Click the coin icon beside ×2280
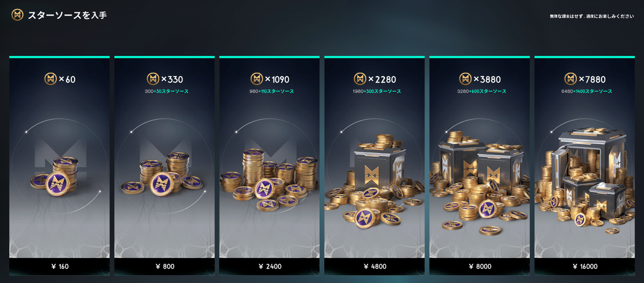This screenshot has width=644, height=283. click(360, 79)
